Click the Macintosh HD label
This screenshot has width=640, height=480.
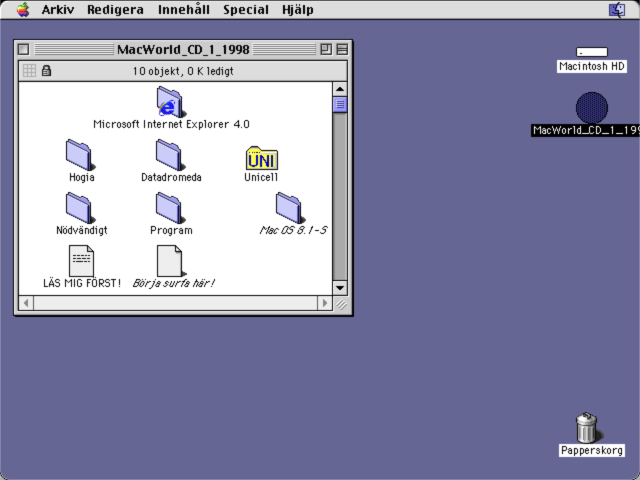592,66
